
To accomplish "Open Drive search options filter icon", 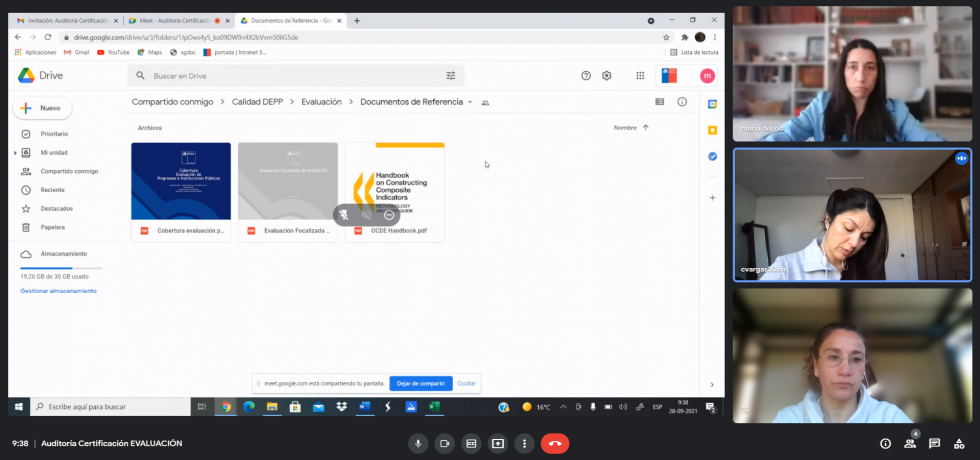I will pos(451,76).
